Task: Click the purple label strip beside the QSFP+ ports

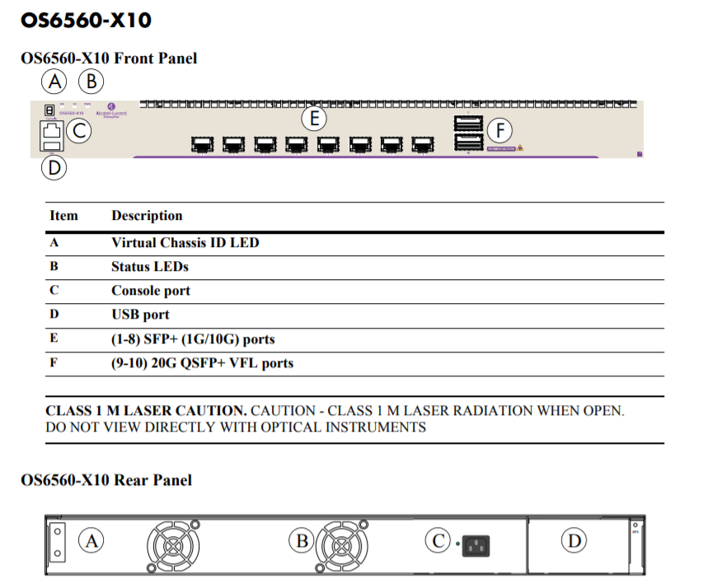Action: tap(501, 148)
